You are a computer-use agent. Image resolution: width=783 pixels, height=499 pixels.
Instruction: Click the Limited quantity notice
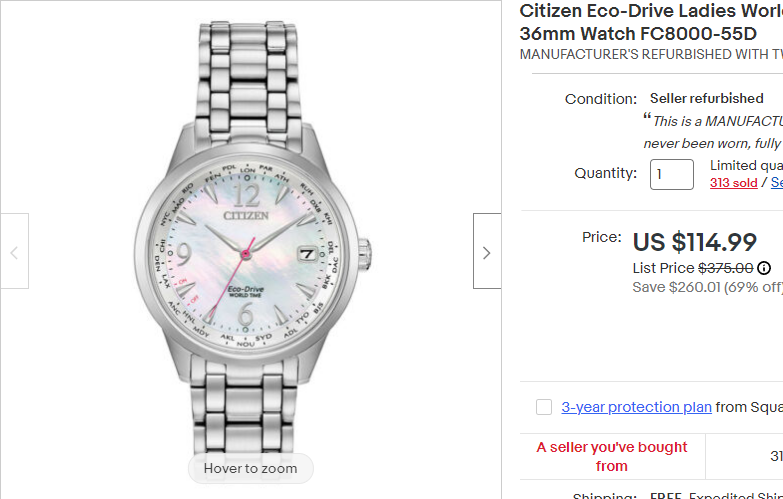pyautogui.click(x=746, y=166)
